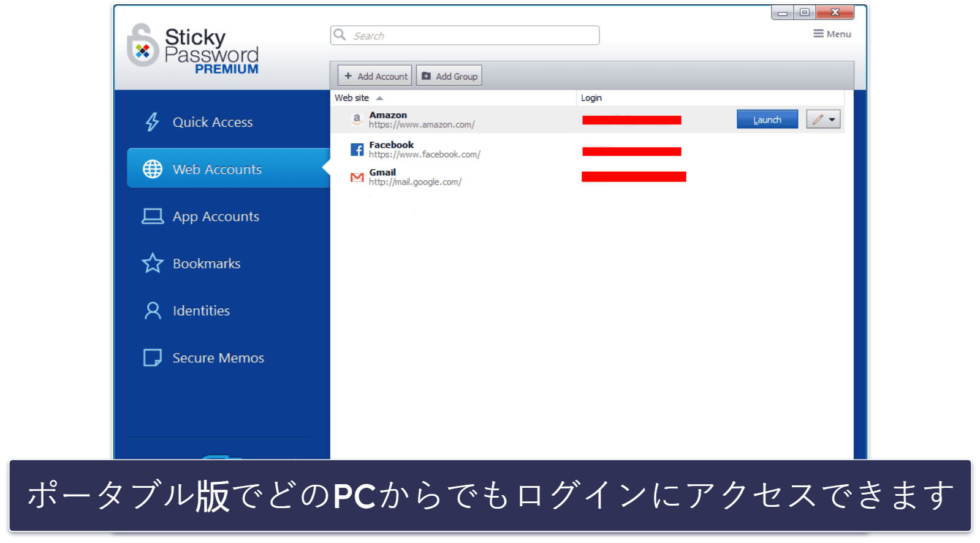Image resolution: width=980 pixels, height=543 pixels.
Task: Open the hamburger Menu
Action: [832, 34]
